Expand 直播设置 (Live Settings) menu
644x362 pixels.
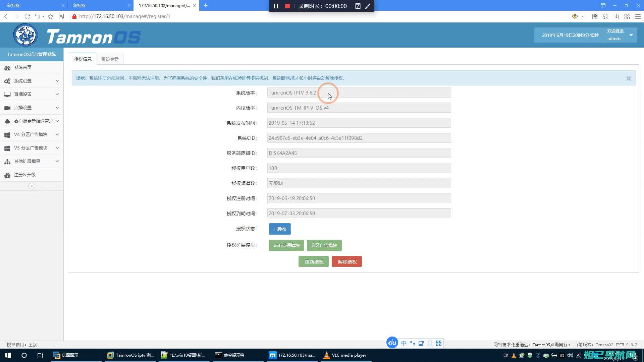point(32,94)
